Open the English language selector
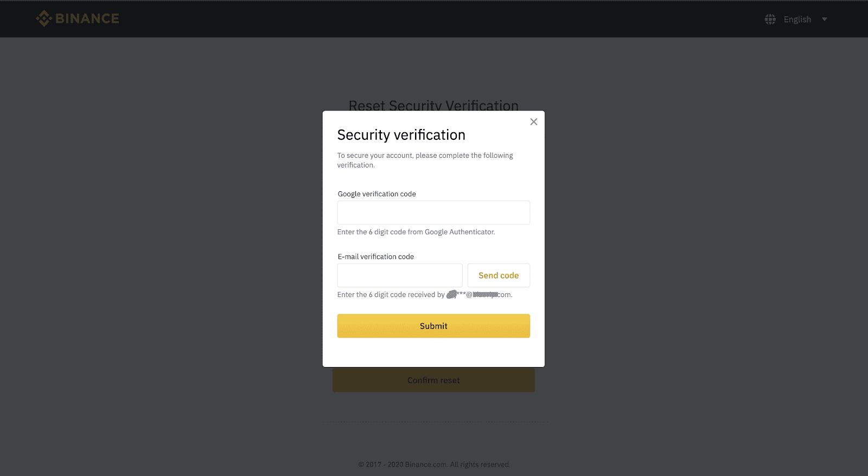The height and width of the screenshot is (476, 868). click(797, 20)
